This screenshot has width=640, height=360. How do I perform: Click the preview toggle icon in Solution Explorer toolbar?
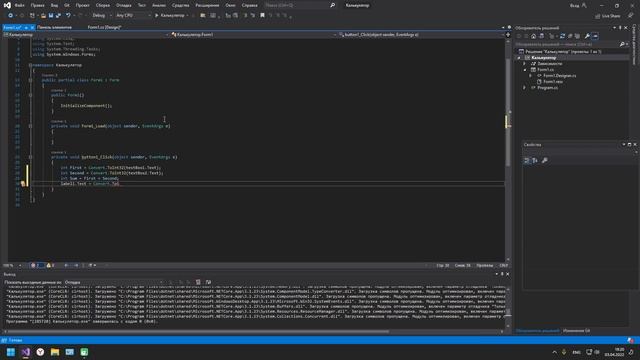pos(596,36)
